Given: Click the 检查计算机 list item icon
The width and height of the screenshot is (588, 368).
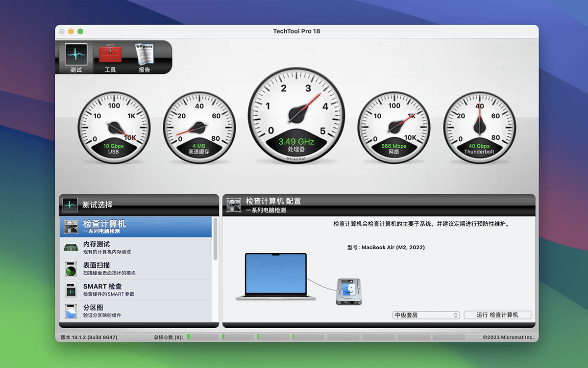Looking at the screenshot, I should [71, 227].
